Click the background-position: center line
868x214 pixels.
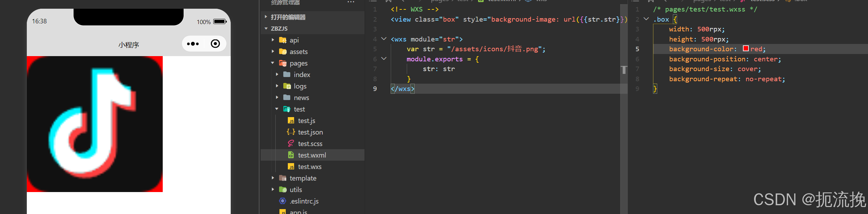(x=725, y=59)
